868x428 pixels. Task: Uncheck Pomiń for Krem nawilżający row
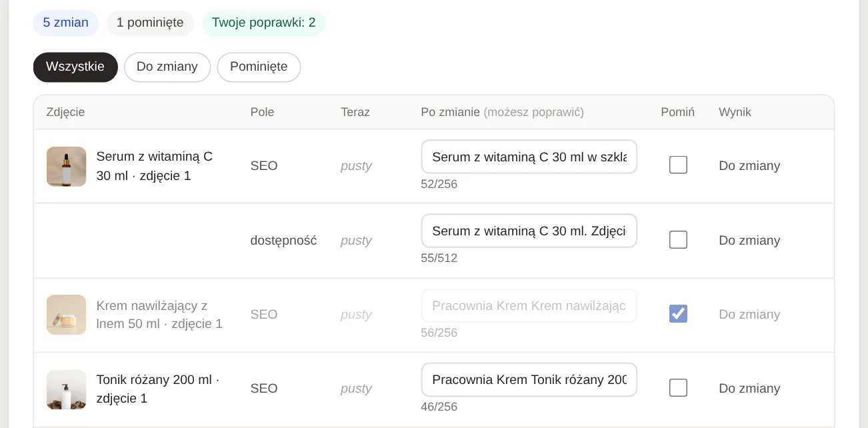pyautogui.click(x=678, y=313)
